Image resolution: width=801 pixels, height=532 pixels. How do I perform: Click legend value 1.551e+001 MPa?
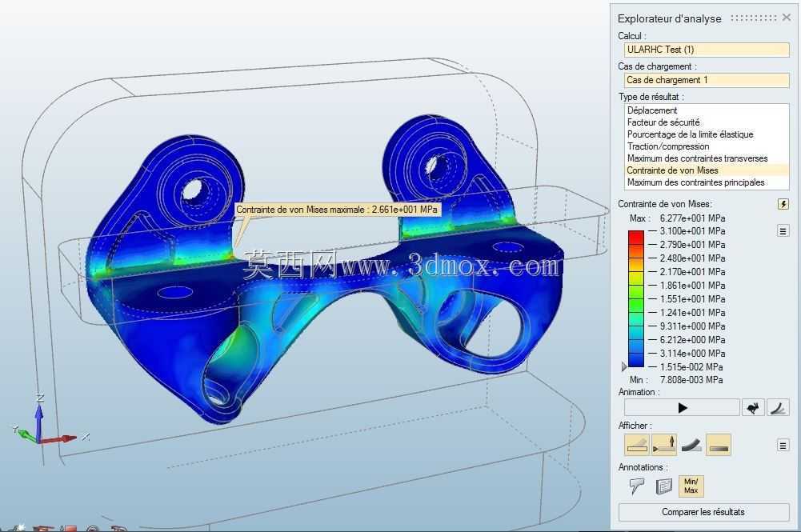[x=692, y=299]
